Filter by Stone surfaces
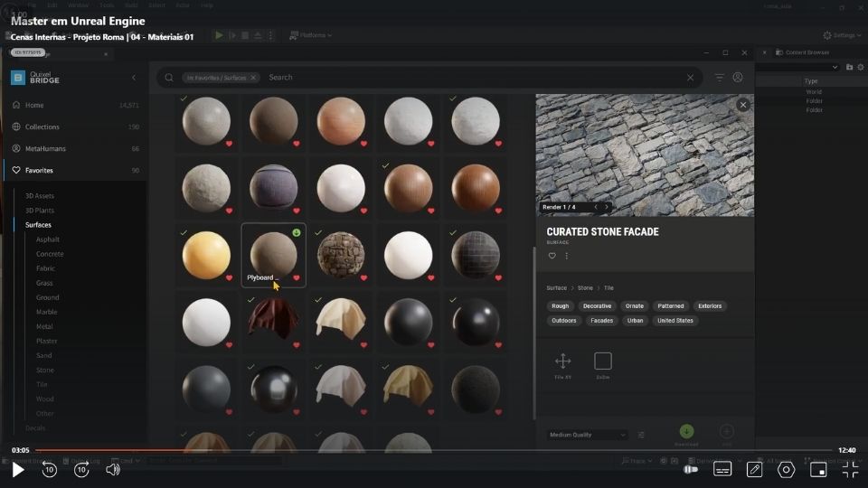Viewport: 868px width, 488px height. point(45,371)
